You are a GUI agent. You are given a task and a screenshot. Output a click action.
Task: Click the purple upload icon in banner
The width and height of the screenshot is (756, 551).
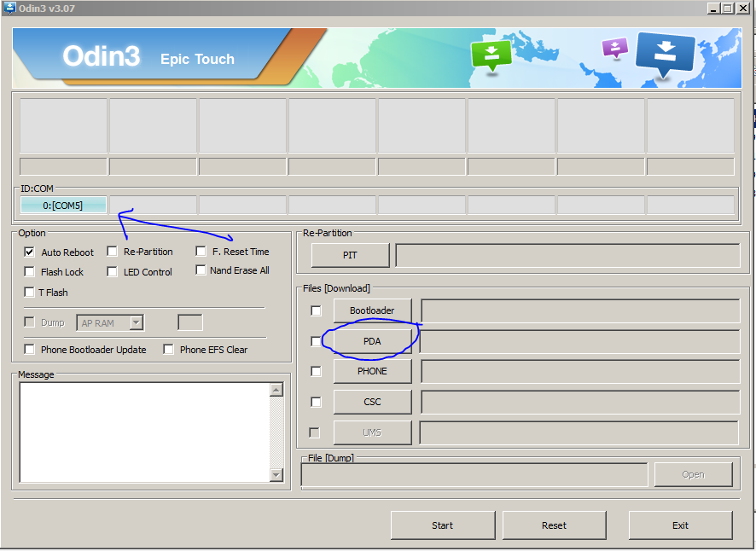point(614,48)
